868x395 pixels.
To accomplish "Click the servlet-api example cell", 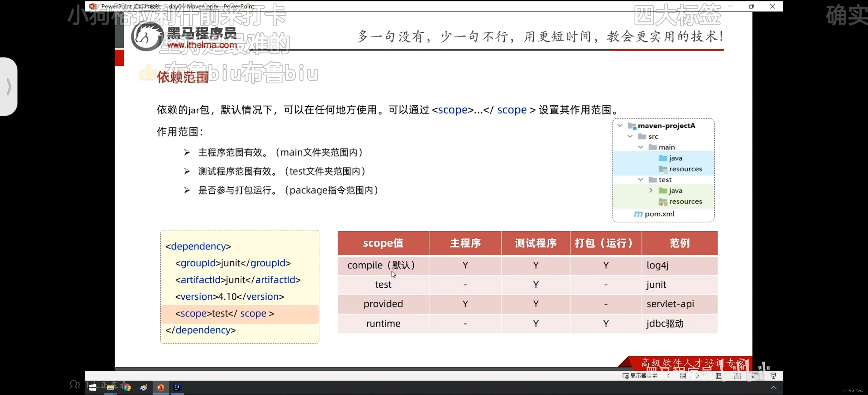I will 680,304.
